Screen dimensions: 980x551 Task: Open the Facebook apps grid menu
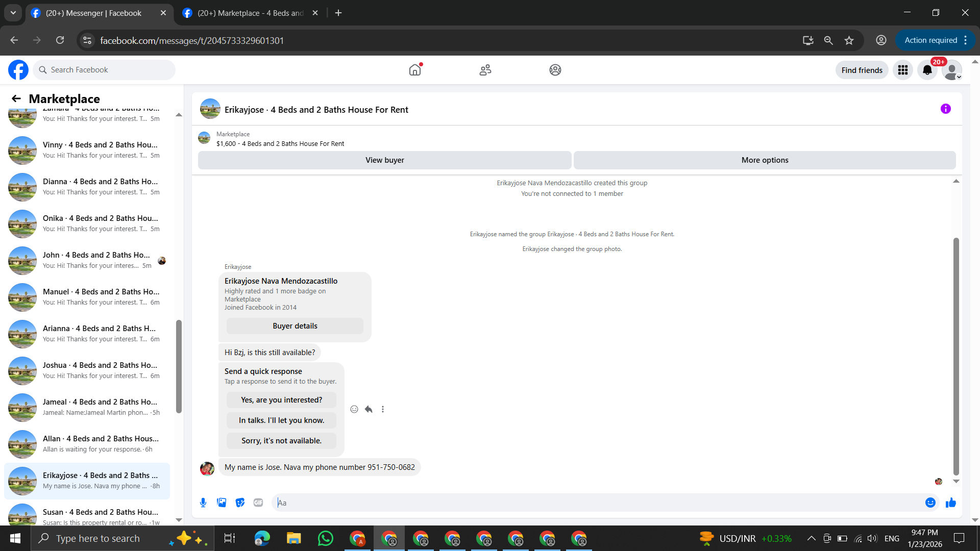[x=902, y=70]
